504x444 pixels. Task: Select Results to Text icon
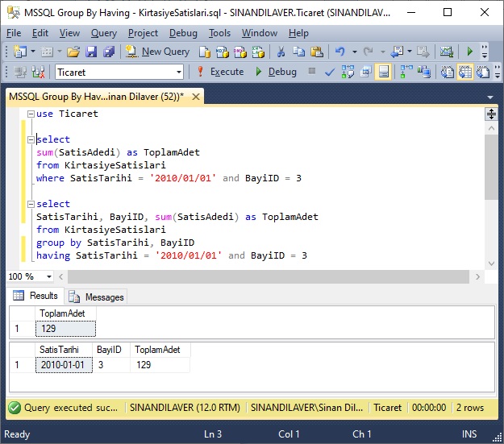coord(447,72)
